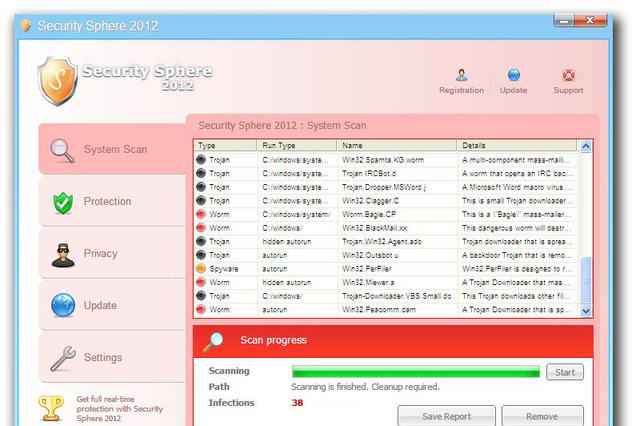Click the sidebar Update globe icon
The image size is (640, 426).
coord(63,305)
